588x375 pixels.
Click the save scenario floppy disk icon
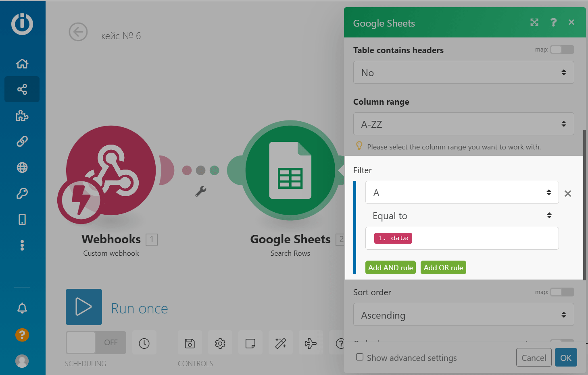(x=190, y=343)
